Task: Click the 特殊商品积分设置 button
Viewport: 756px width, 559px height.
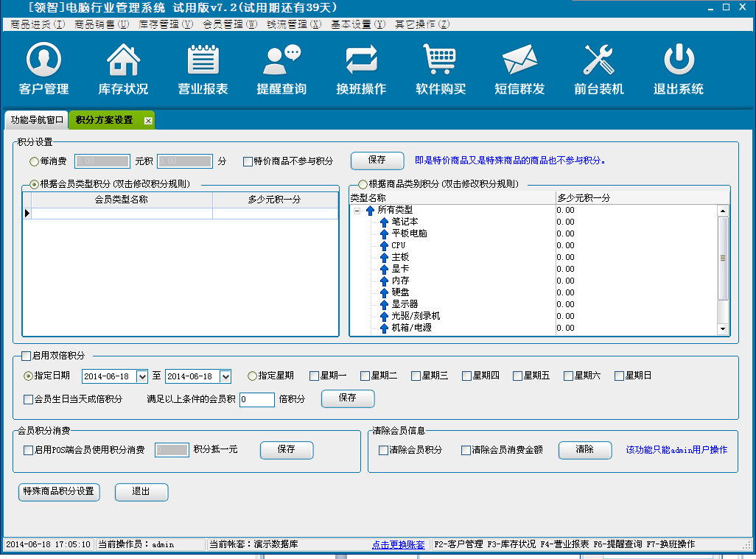Action: [x=59, y=491]
